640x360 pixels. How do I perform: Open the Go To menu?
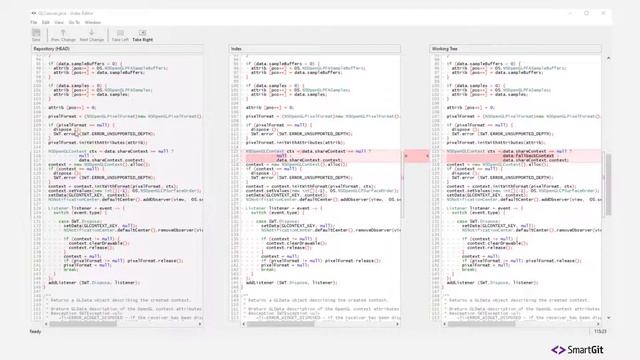coord(74,22)
